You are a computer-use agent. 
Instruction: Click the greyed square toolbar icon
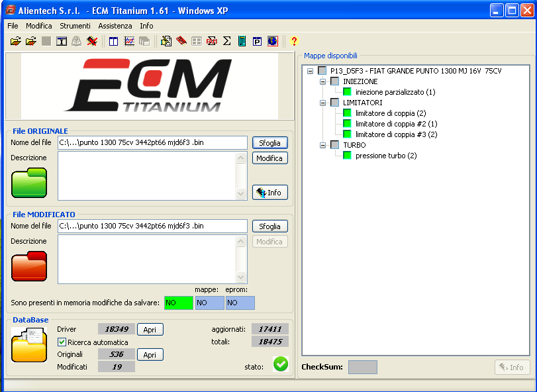pos(46,42)
